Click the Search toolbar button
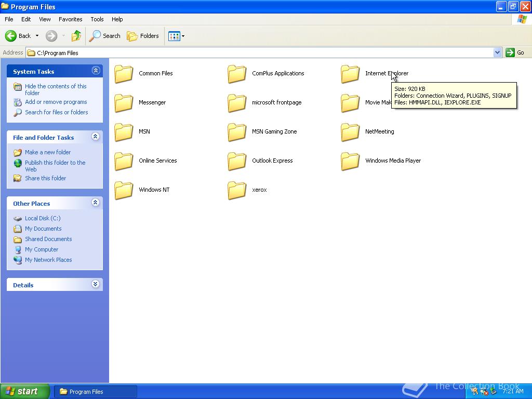The width and height of the screenshot is (532, 399). pos(105,36)
